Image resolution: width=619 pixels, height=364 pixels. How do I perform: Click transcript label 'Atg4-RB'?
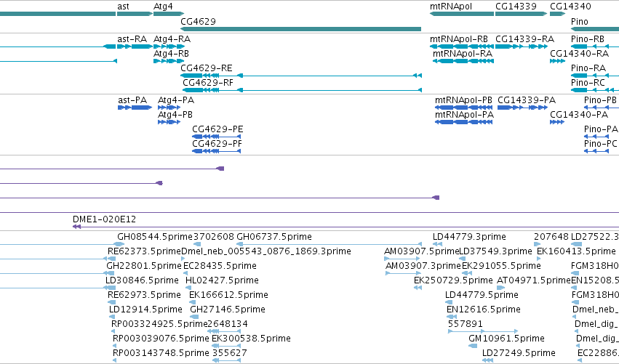(x=172, y=54)
